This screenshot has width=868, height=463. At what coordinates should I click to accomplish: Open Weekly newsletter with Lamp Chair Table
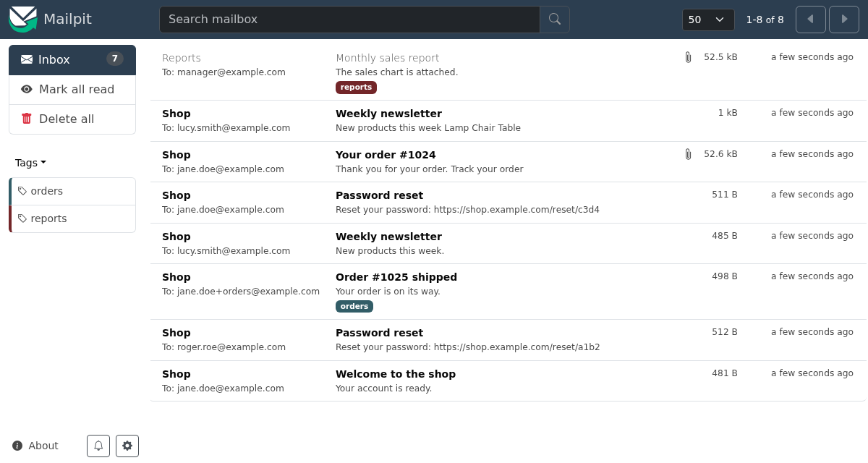point(508,121)
